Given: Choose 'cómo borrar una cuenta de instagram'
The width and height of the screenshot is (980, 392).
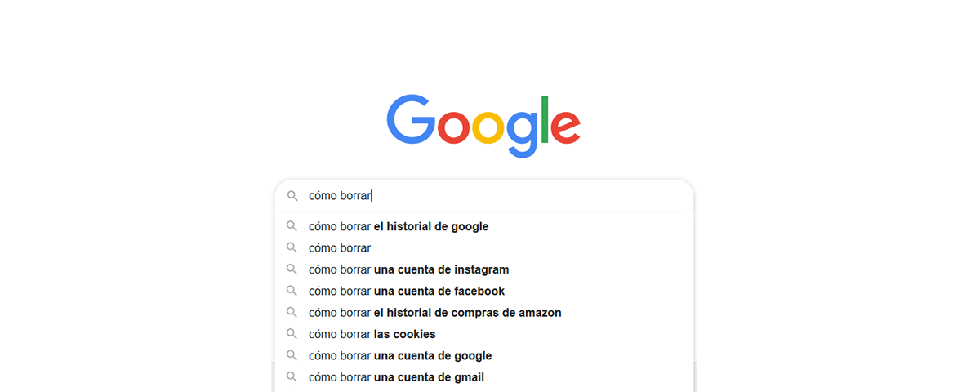Looking at the screenshot, I should pos(484,269).
